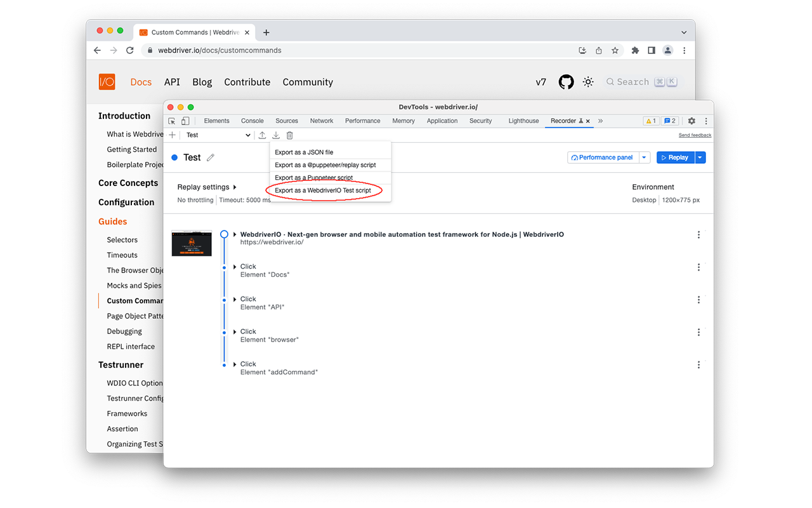Open the three-dot menu for the "Docs" click step
812x508 pixels.
coord(698,267)
